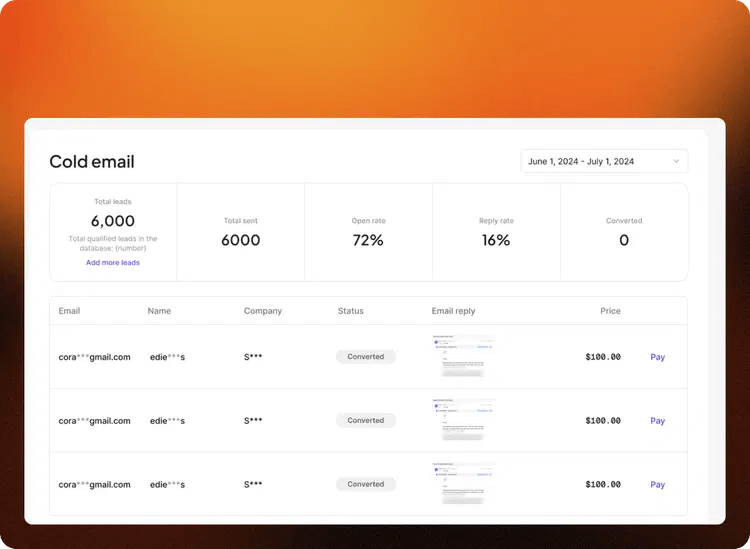The image size is (750, 549).
Task: Click the Converted status badge in the first row
Action: 366,357
